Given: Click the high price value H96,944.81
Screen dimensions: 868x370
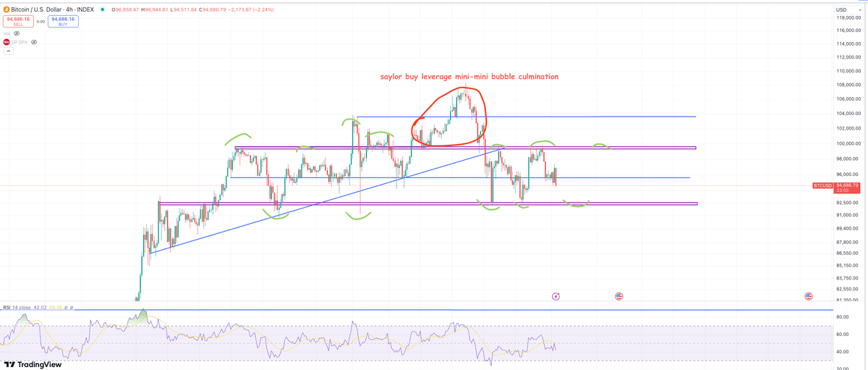Looking at the screenshot, I should [x=155, y=9].
